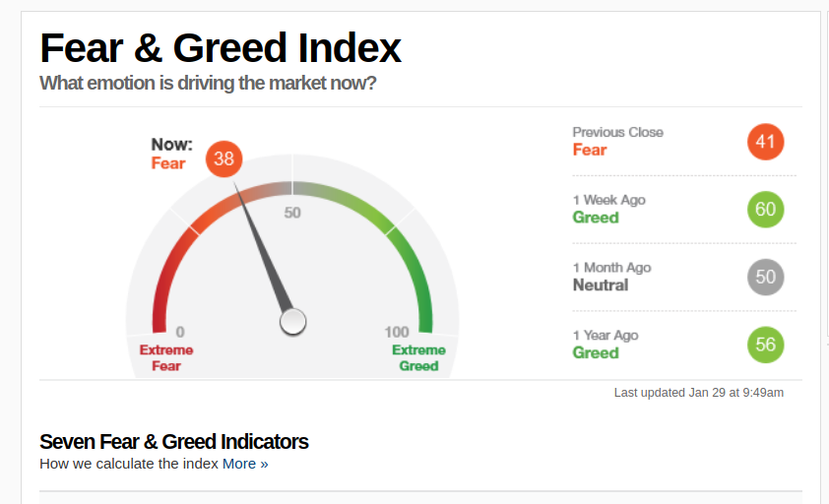Click the 50 midpoint mark on gauge
This screenshot has width=829, height=504.
[292, 213]
